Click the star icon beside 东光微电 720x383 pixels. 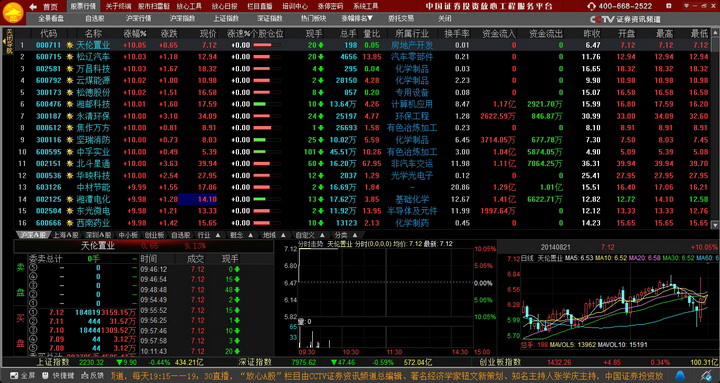[x=70, y=211]
